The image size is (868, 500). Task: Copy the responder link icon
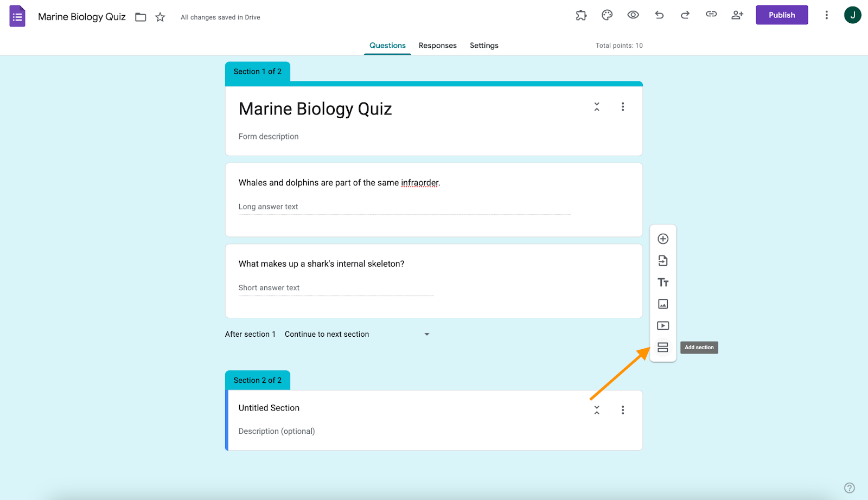[711, 15]
